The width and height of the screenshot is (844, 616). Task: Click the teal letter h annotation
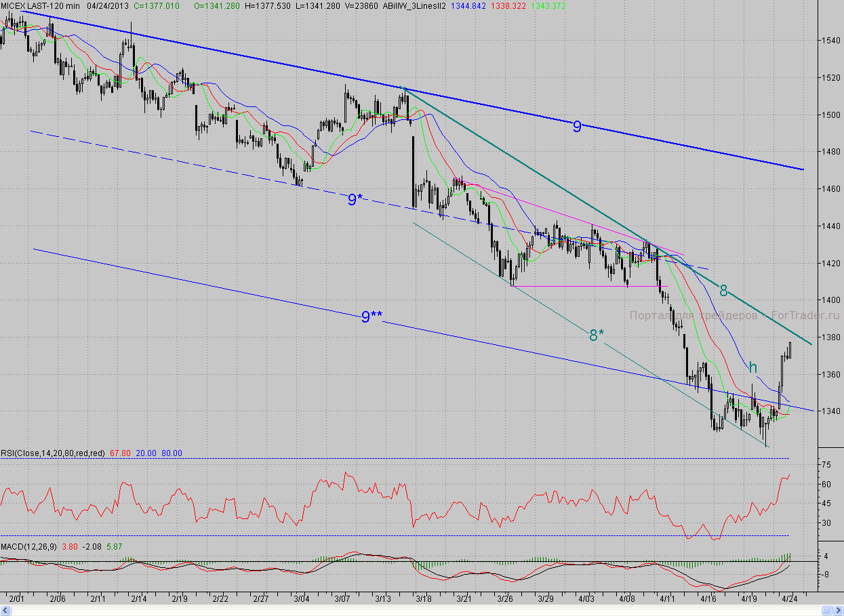(752, 367)
